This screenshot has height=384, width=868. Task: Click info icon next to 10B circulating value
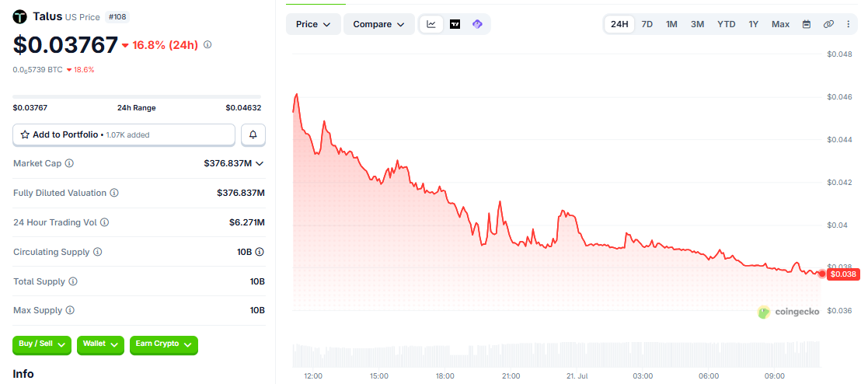pos(260,252)
